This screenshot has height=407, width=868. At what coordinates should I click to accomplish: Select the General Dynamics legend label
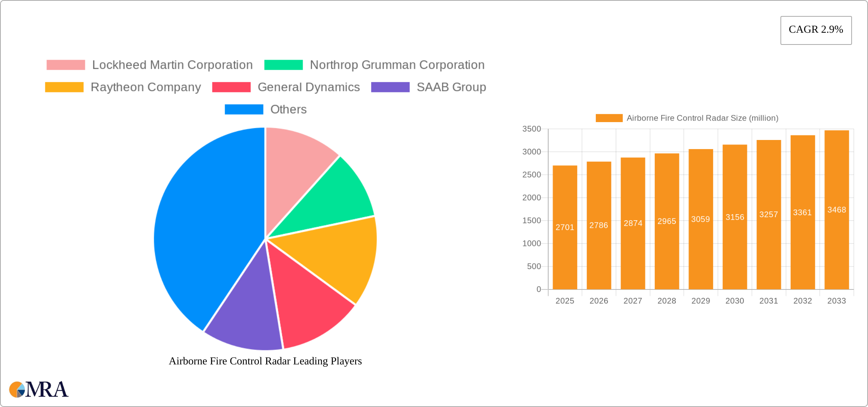308,87
